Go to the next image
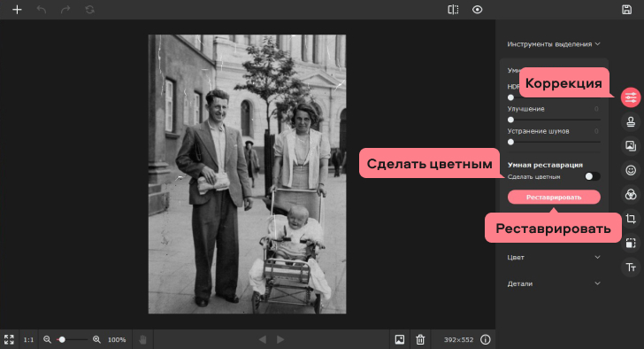This screenshot has width=644, height=349. tap(280, 339)
